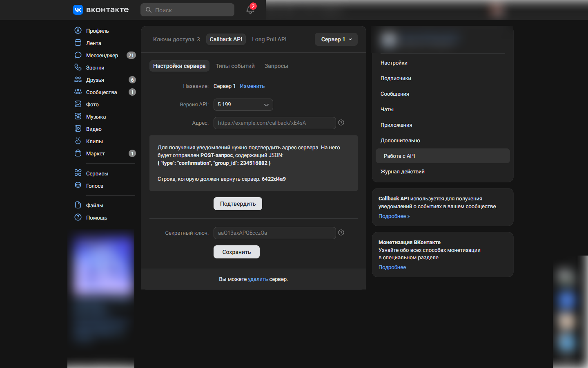588x368 pixels.
Task: Open the Запросы tab
Action: pyautogui.click(x=276, y=66)
